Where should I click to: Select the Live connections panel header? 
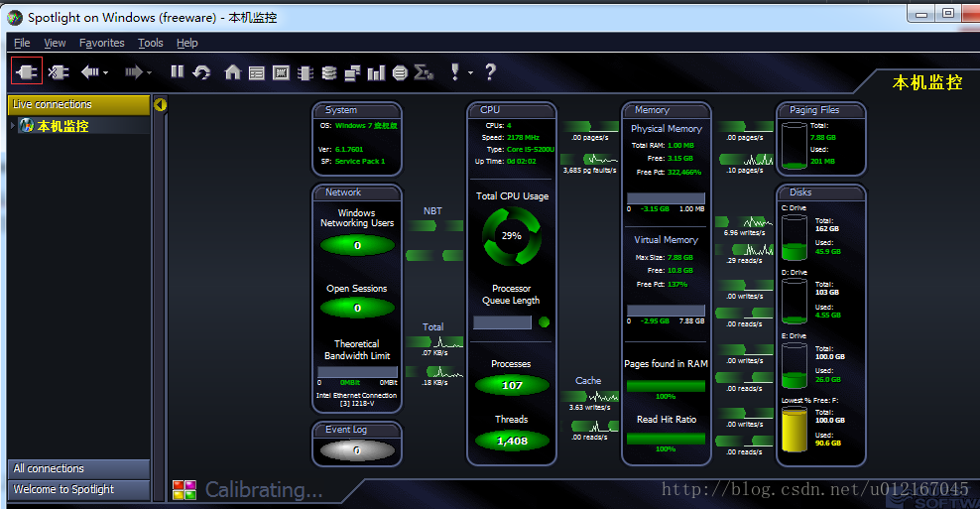point(78,104)
